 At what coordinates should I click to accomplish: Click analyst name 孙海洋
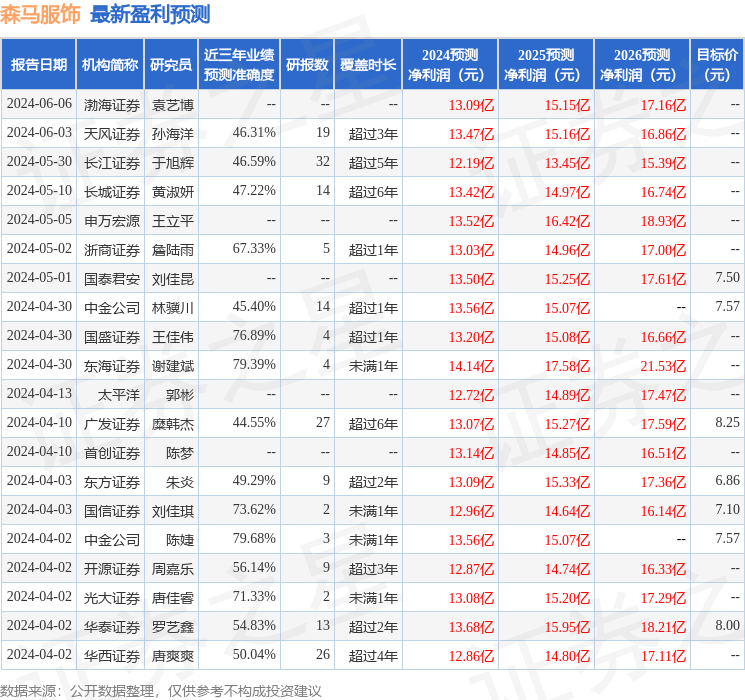click(173, 134)
